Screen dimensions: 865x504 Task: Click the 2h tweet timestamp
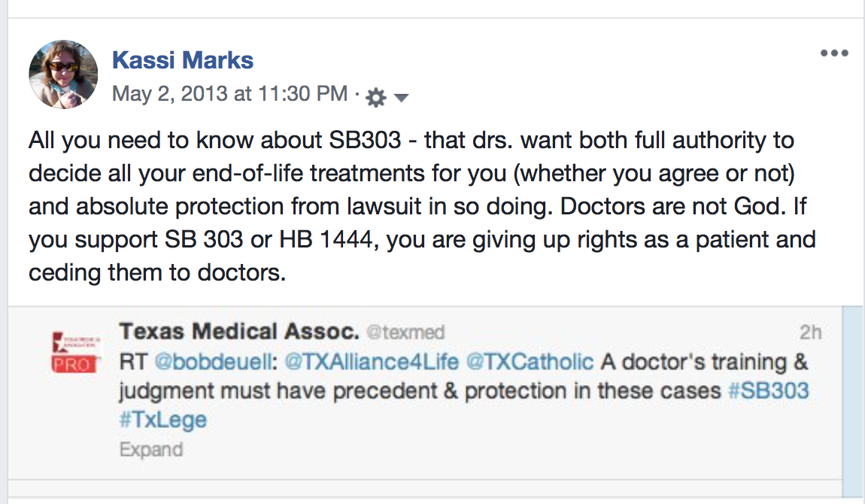[811, 332]
